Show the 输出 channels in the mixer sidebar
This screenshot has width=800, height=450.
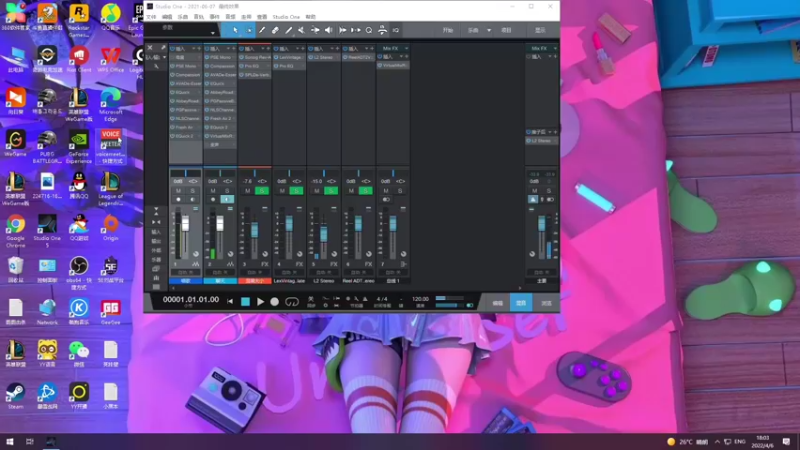pyautogui.click(x=156, y=241)
